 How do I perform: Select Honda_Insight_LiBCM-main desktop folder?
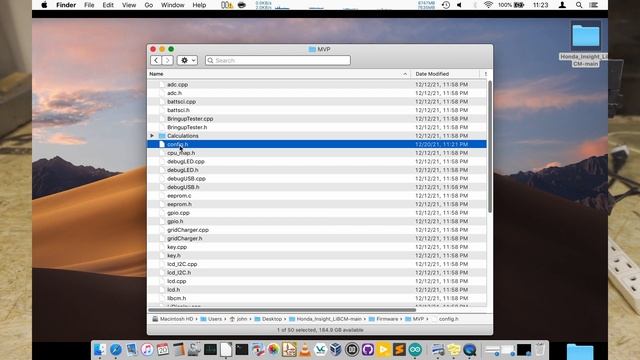point(586,44)
